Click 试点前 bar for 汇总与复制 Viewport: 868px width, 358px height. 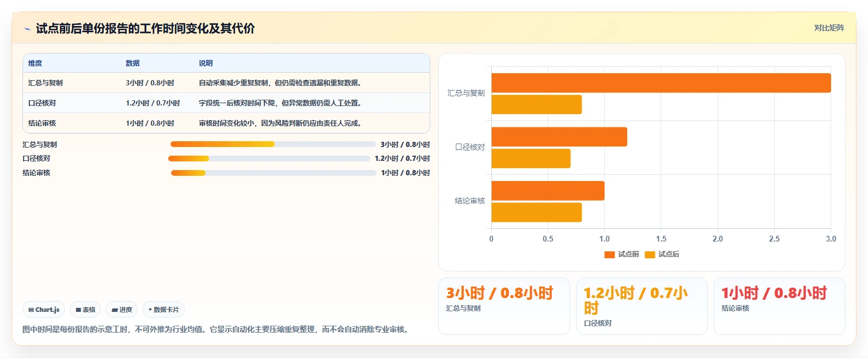click(x=661, y=83)
